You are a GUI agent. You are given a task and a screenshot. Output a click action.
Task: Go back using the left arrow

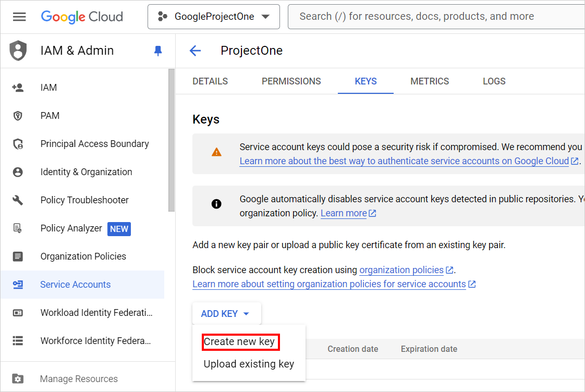pos(195,51)
